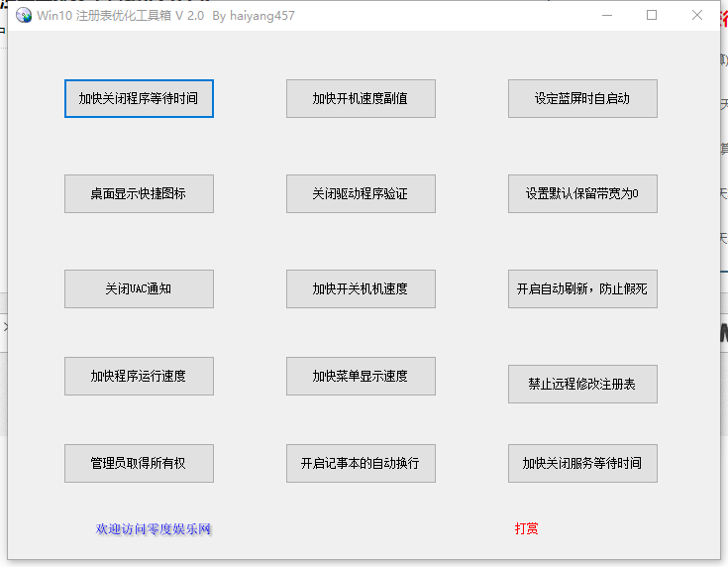Select 设置默认保留带宽为0 button
Viewport: 728px width, 567px height.
click(x=582, y=194)
